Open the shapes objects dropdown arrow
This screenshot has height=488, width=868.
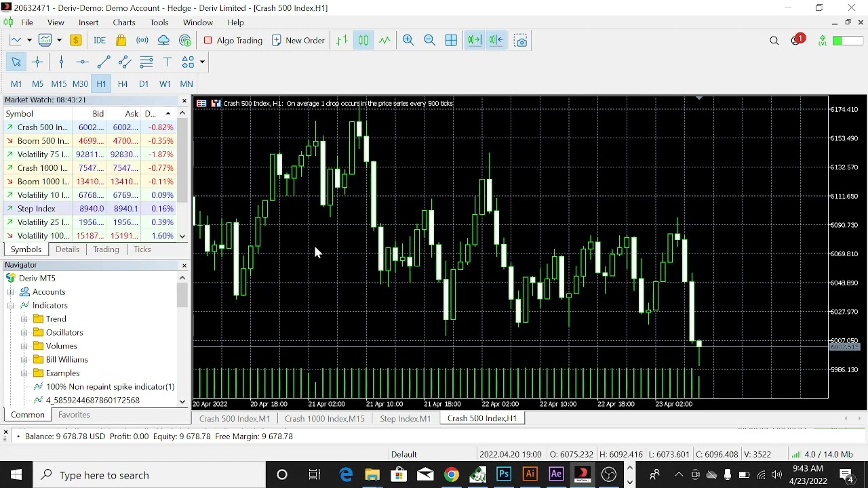pos(202,62)
